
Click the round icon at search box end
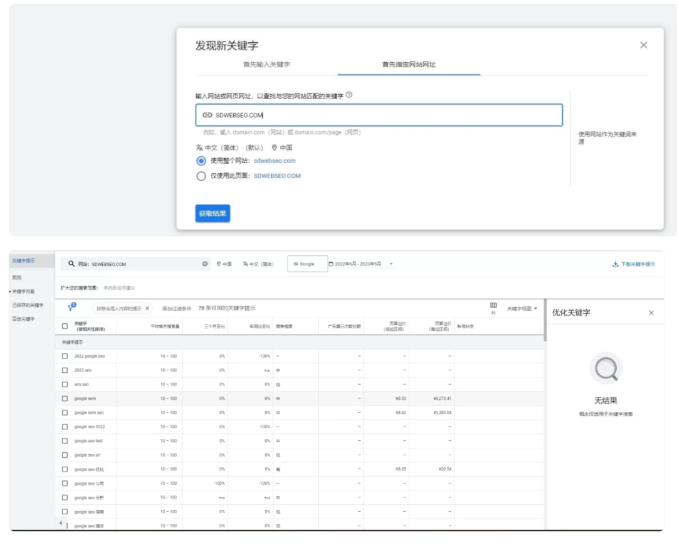pyautogui.click(x=205, y=264)
